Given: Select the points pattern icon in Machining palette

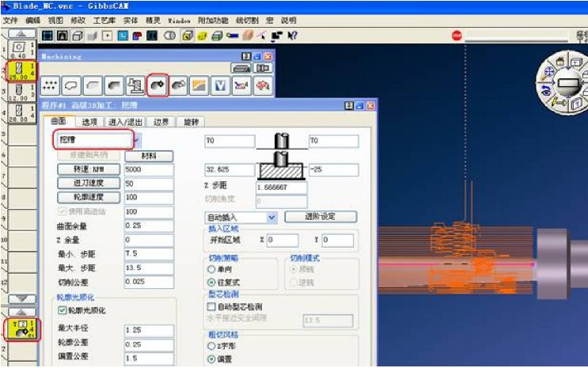Looking at the screenshot, I should [x=51, y=85].
